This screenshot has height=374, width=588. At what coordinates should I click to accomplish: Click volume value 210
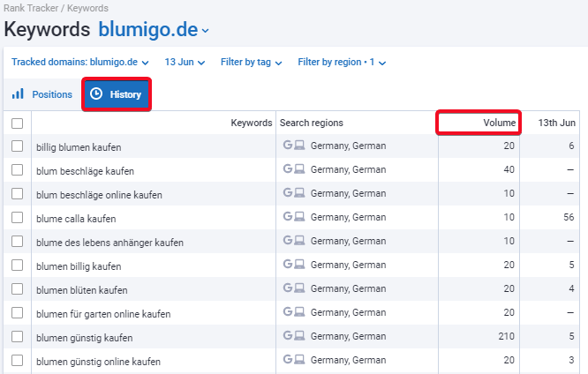(x=506, y=336)
